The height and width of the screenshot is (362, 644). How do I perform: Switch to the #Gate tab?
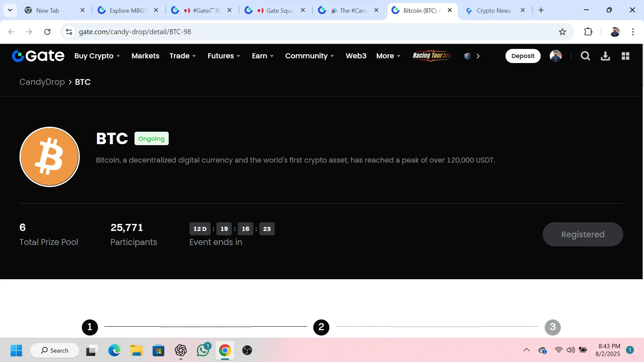click(202, 10)
